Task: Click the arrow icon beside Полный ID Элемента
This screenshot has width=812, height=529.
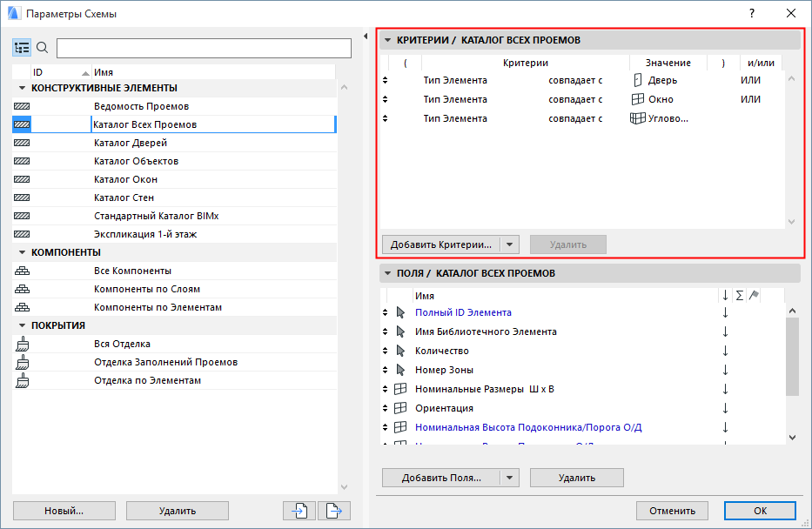Action: tap(400, 312)
